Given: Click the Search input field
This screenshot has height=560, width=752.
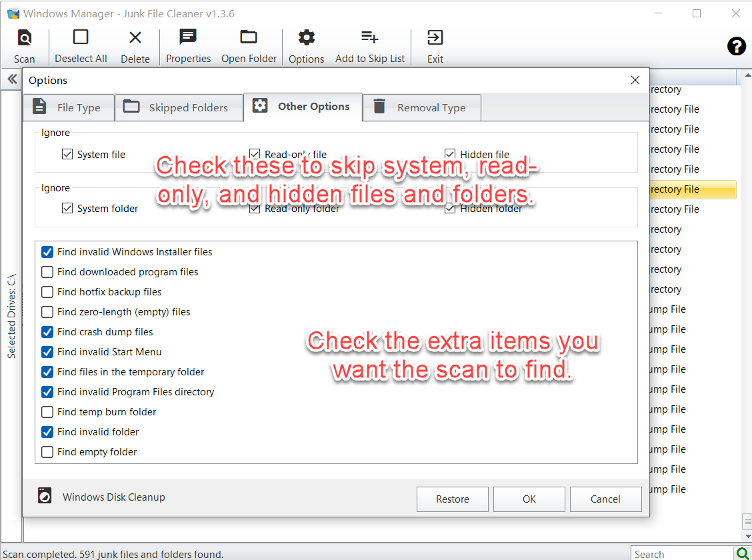Looking at the screenshot, I should click(x=682, y=554).
